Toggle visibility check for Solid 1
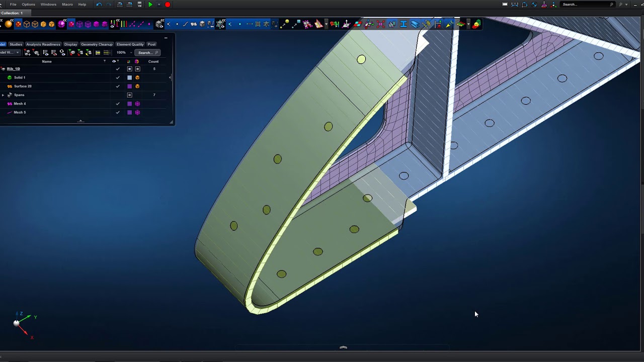The width and height of the screenshot is (644, 362). pyautogui.click(x=118, y=77)
